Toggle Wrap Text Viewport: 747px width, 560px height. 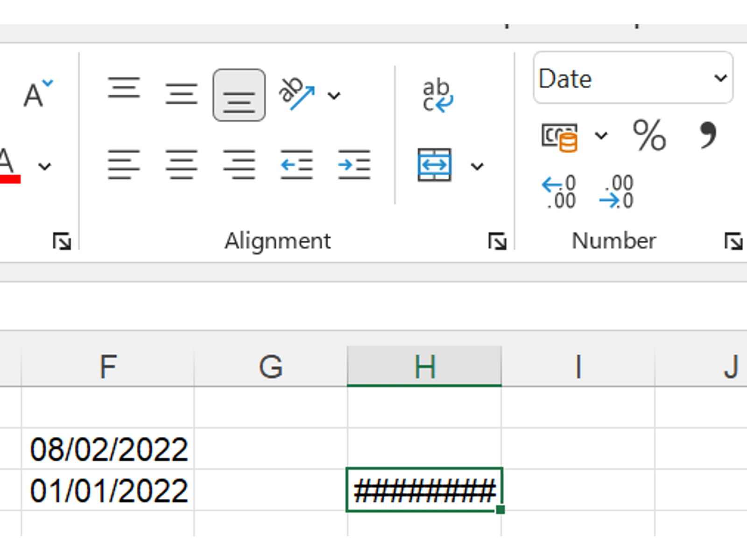click(x=437, y=96)
